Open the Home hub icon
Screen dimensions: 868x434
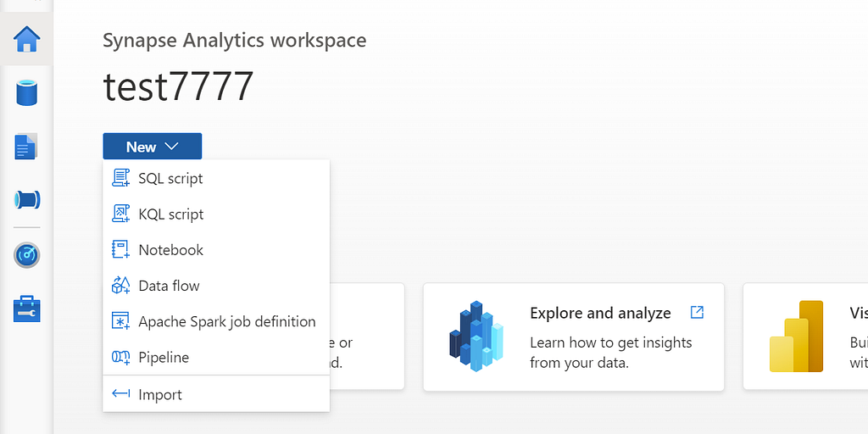tap(26, 39)
